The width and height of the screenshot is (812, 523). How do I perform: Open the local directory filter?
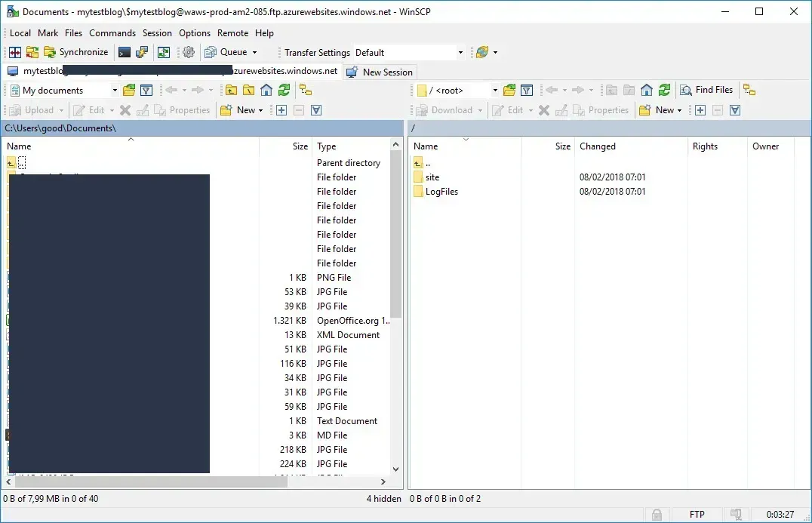146,89
